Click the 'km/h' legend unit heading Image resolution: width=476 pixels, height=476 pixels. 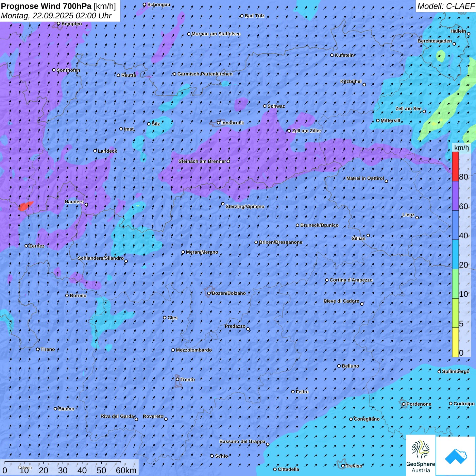461,147
